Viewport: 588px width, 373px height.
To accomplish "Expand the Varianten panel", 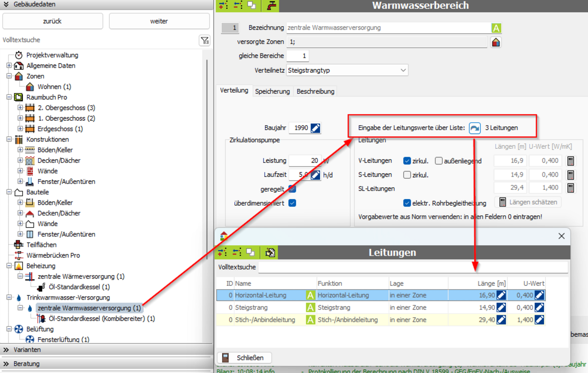I will pyautogui.click(x=7, y=350).
